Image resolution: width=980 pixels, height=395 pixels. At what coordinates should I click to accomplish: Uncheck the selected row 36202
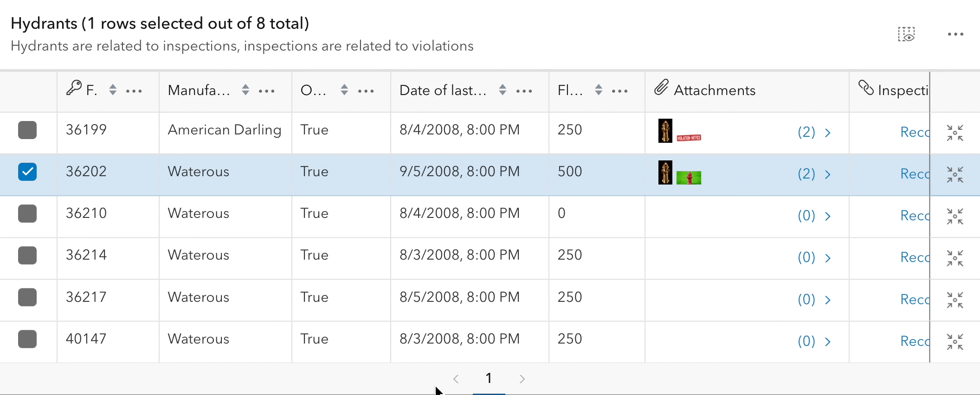(27, 172)
